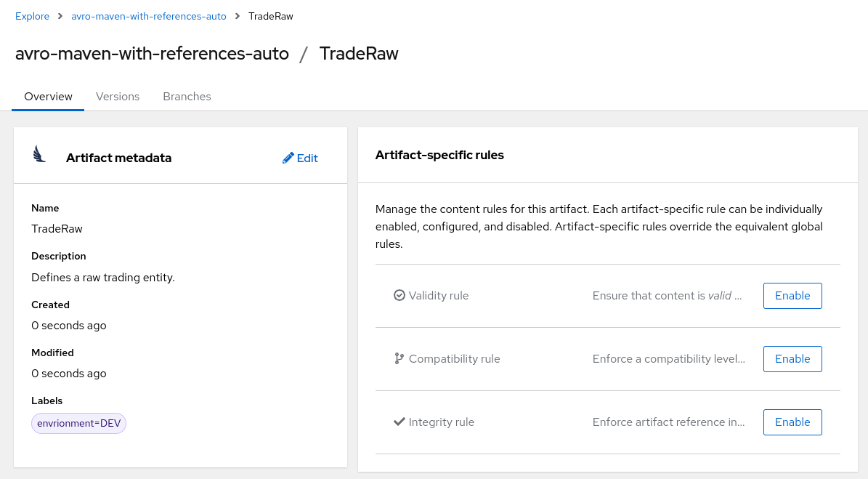This screenshot has height=479, width=868.
Task: Click the envrionment=DEV label chip
Action: click(78, 423)
